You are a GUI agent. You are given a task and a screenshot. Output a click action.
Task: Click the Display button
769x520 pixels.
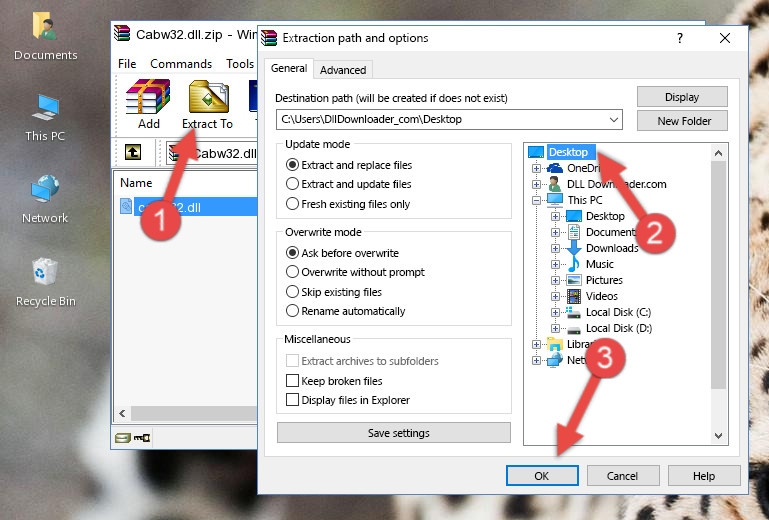[682, 97]
